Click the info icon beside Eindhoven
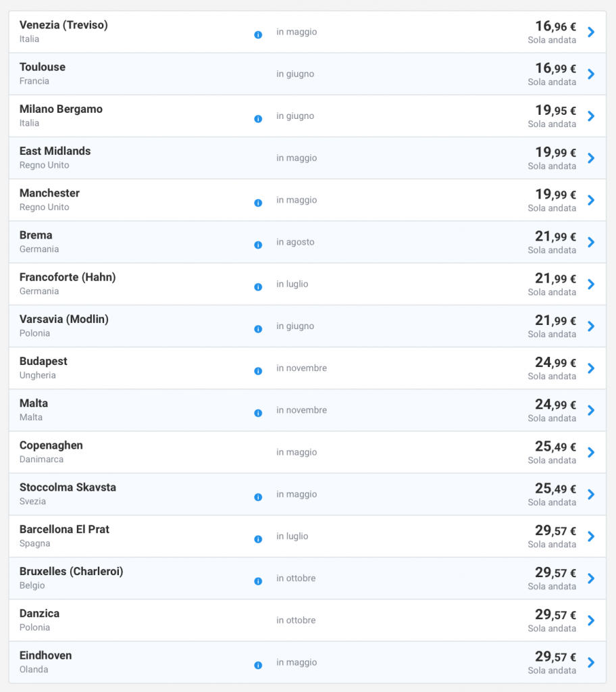 (258, 665)
